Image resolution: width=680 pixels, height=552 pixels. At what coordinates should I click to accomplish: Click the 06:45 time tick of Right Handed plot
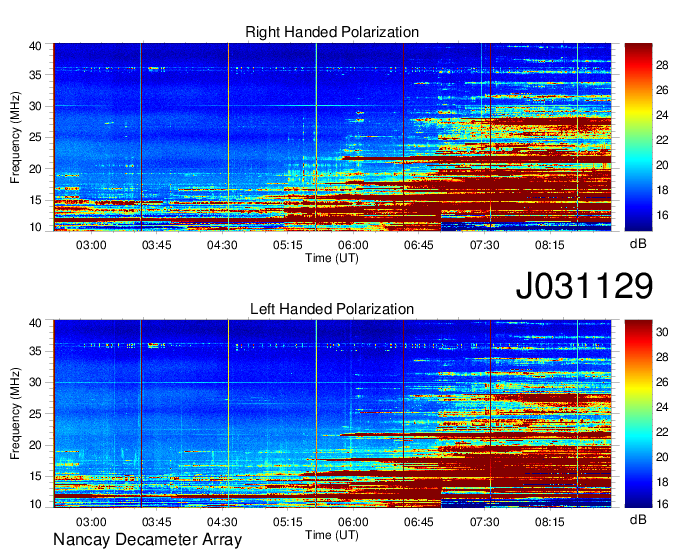[418, 245]
